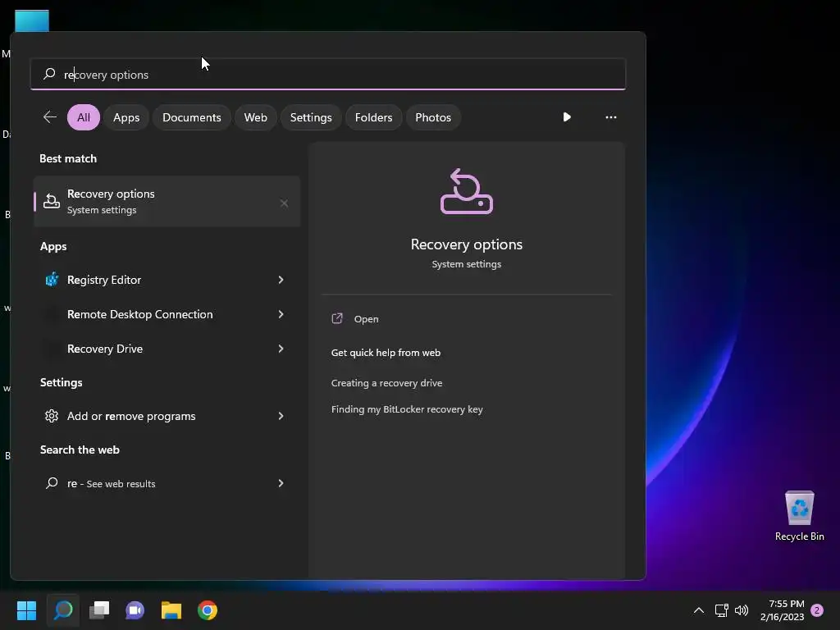Show hidden icons via tray chevron
The width and height of the screenshot is (840, 630).
(699, 610)
